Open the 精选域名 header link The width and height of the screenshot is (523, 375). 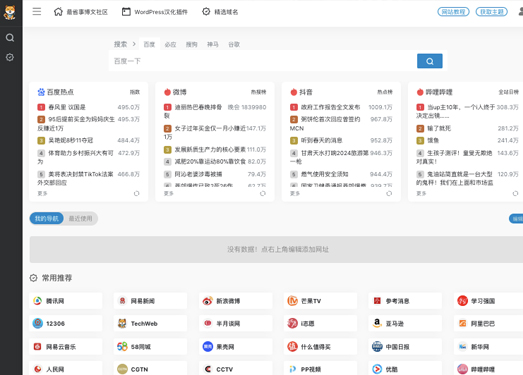[220, 12]
